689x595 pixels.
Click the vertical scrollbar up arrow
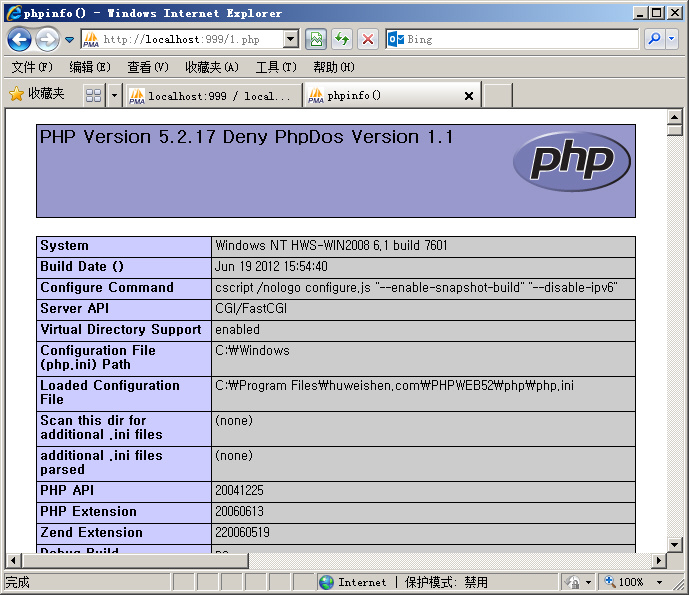(674, 117)
